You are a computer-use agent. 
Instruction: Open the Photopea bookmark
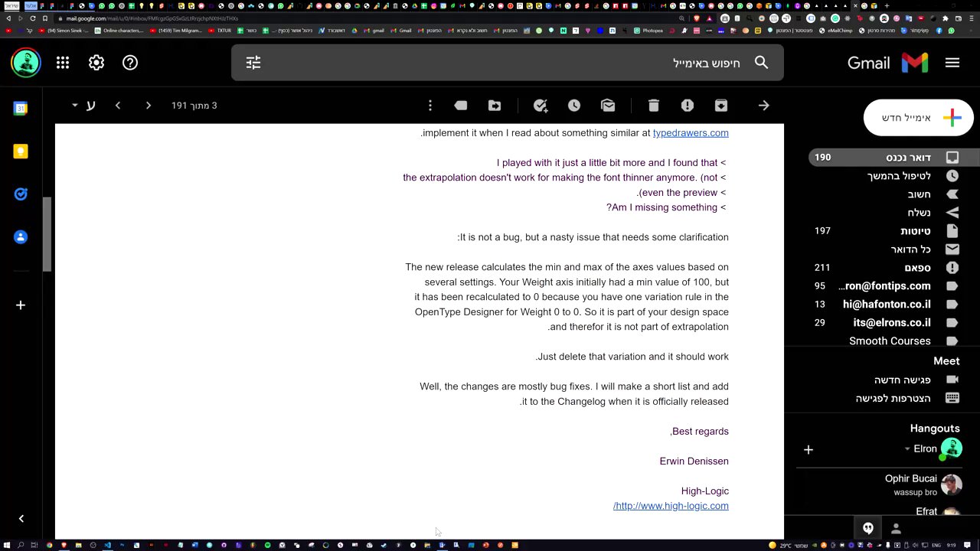click(x=649, y=31)
